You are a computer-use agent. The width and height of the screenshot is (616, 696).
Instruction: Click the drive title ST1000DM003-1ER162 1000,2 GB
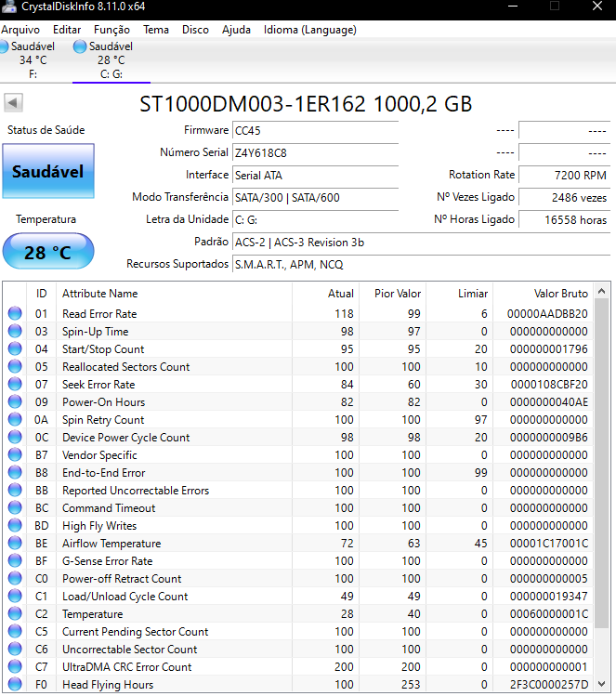point(306,104)
